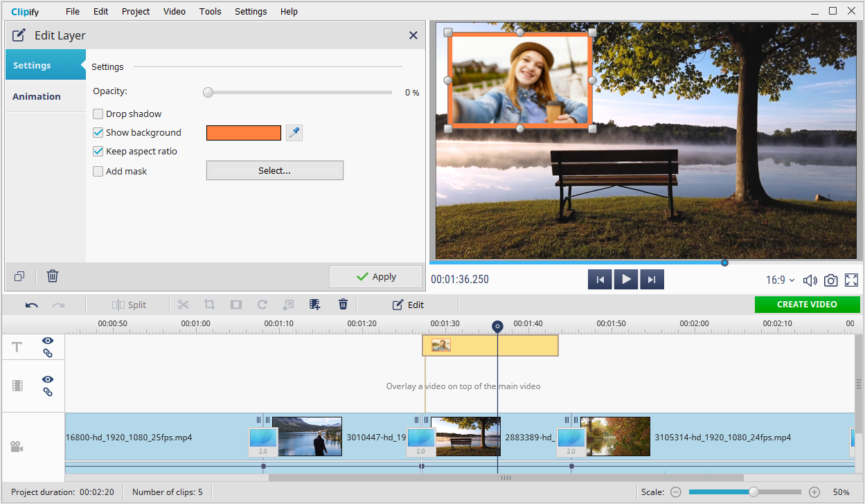The image size is (865, 504).
Task: Mute preview audio via the speaker icon
Action: (810, 280)
